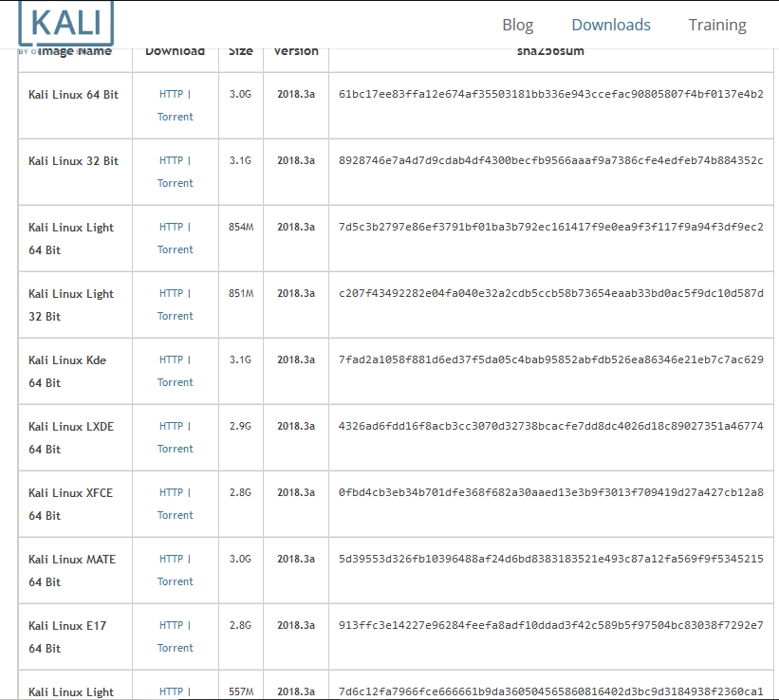Get Kali Linux Light 64 Bit torrent
This screenshot has height=700, width=779.
175,249
